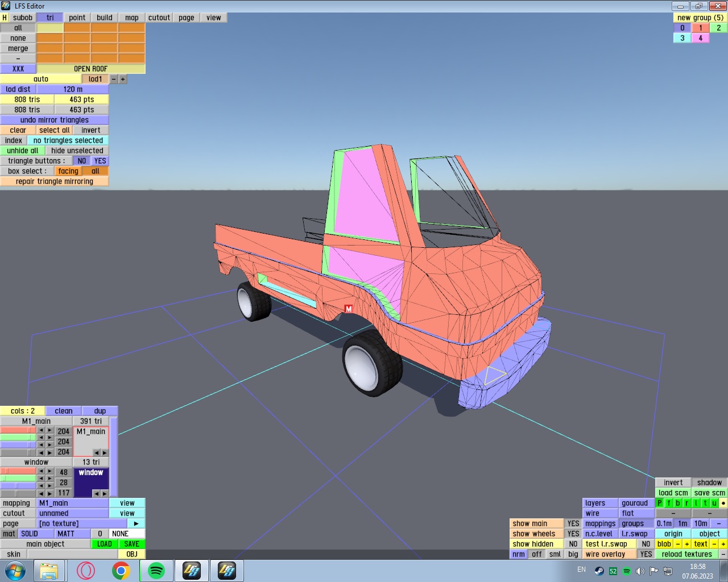Open the Windows Start menu
The height and width of the screenshot is (582, 728).
click(x=15, y=571)
